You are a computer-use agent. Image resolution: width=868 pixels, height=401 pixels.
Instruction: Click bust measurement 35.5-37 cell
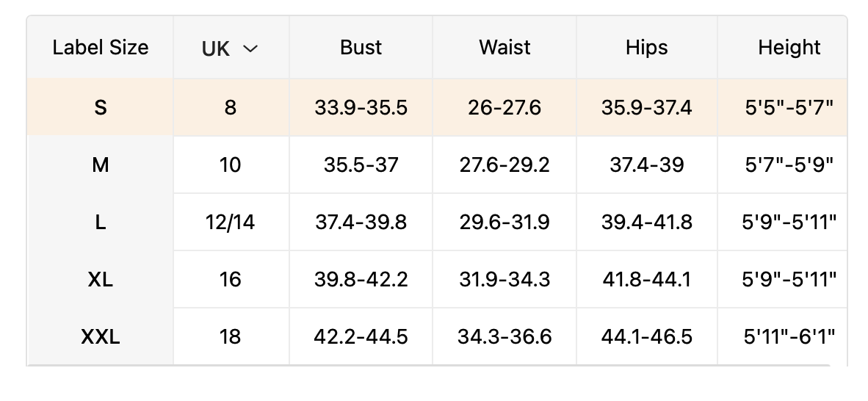(x=361, y=165)
